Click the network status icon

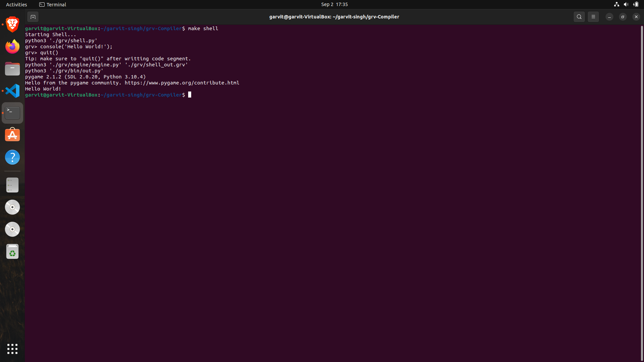tap(616, 4)
